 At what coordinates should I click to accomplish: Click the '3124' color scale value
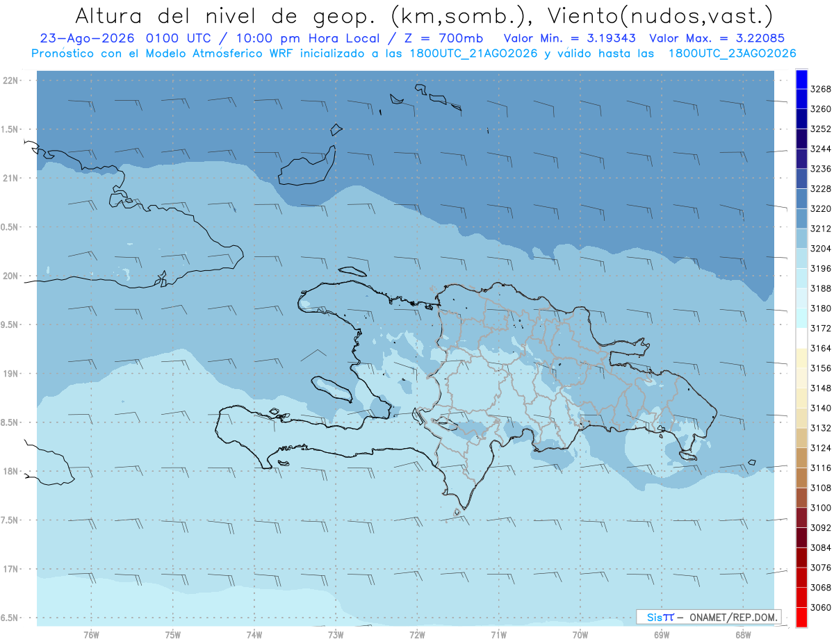(821, 448)
